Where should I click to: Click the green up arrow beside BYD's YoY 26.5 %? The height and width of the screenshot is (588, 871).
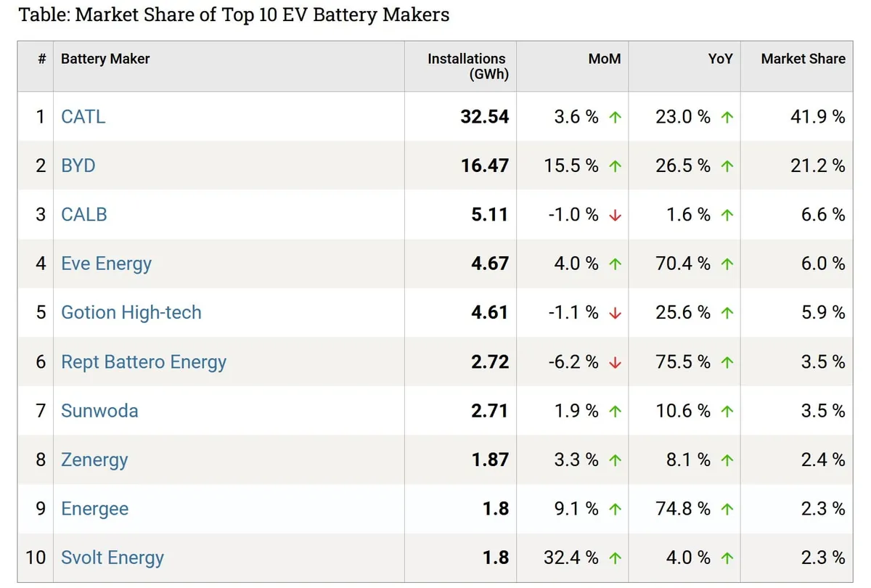tap(727, 166)
